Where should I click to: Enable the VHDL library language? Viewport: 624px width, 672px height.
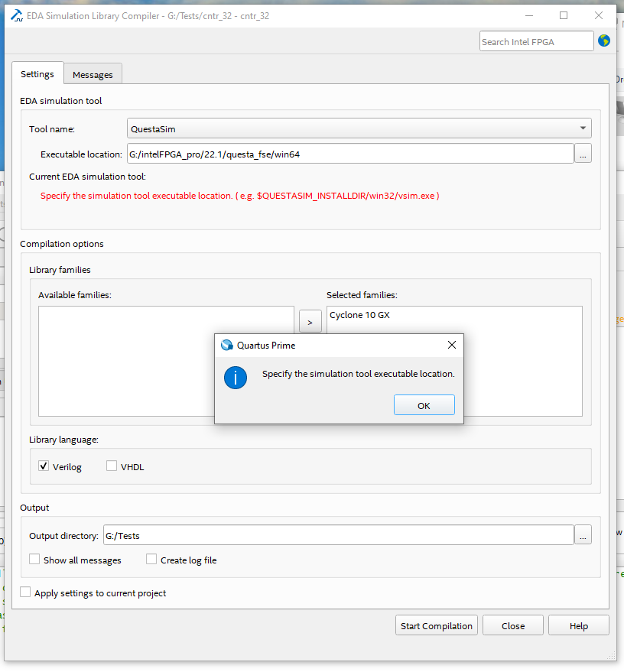[112, 466]
